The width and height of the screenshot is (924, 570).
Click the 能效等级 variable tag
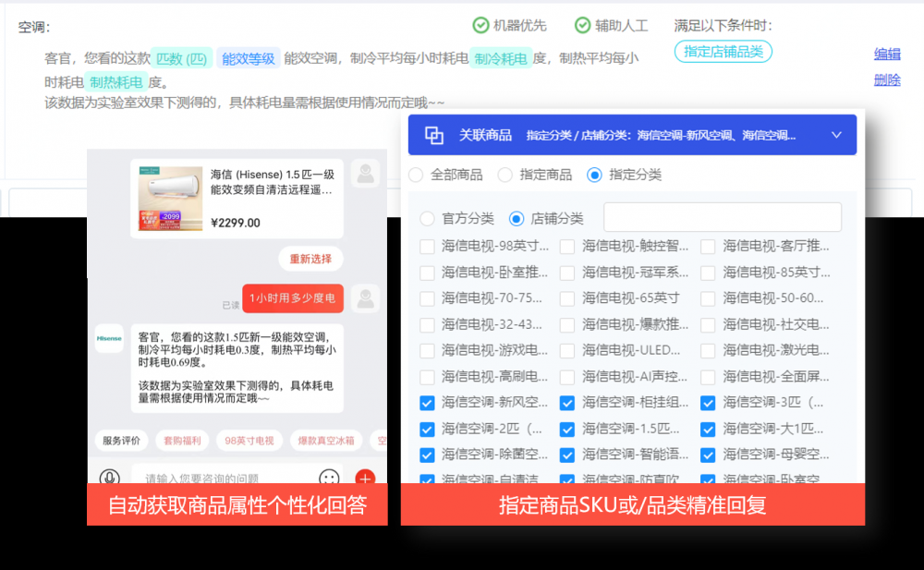(248, 58)
